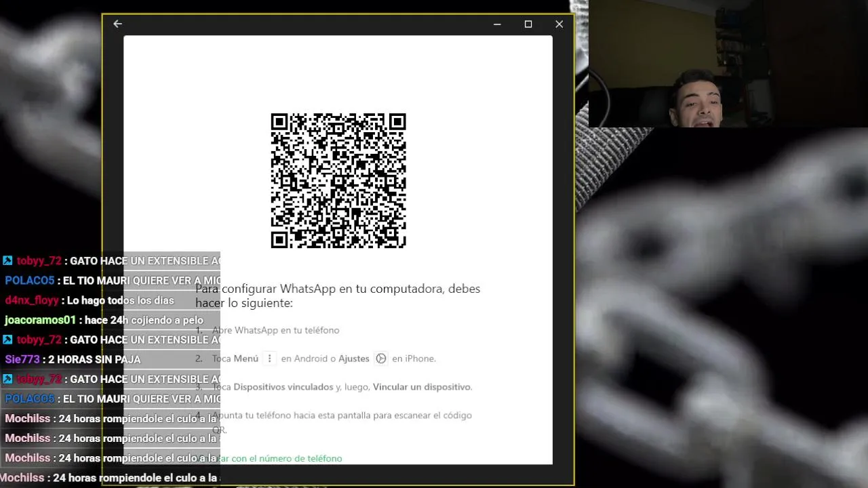Close the WhatsApp window
868x488 pixels.
559,24
